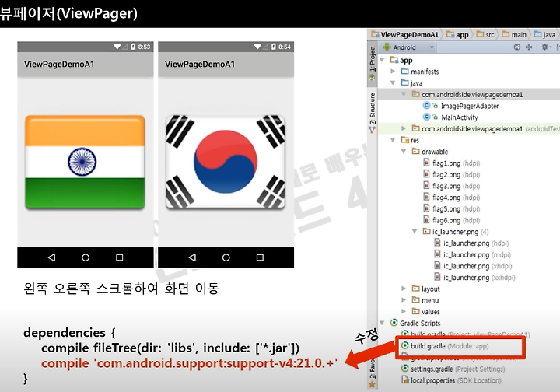The height and width of the screenshot is (392, 560).
Task: Collapse the ic_launcher.png group arrow
Action: click(415, 231)
